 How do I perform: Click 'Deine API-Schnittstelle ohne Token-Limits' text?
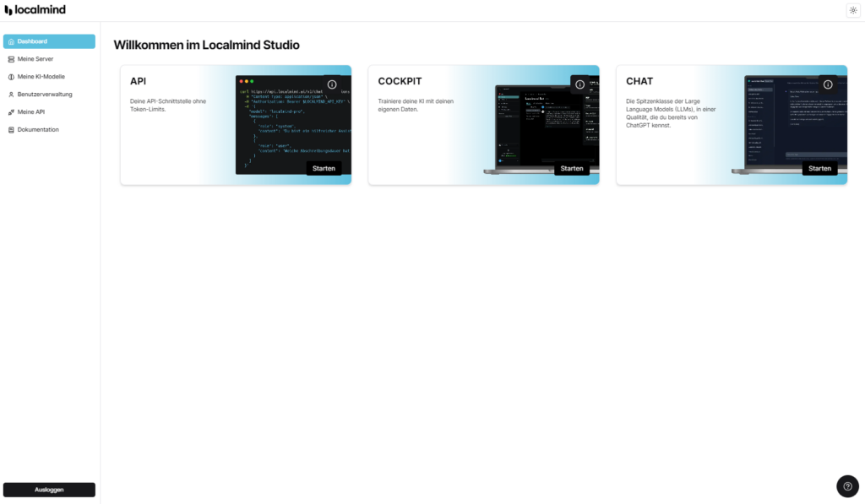(168, 106)
